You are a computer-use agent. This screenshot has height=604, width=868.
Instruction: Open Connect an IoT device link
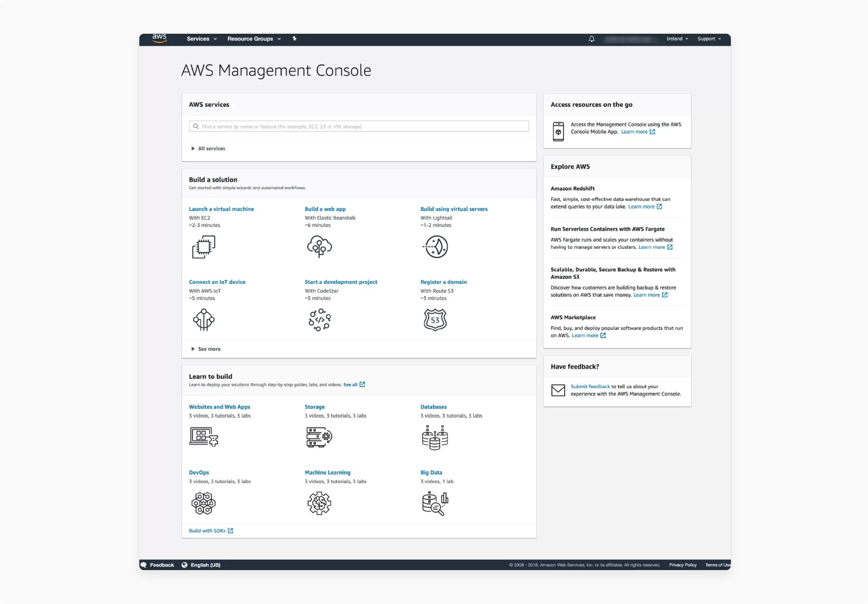(217, 282)
